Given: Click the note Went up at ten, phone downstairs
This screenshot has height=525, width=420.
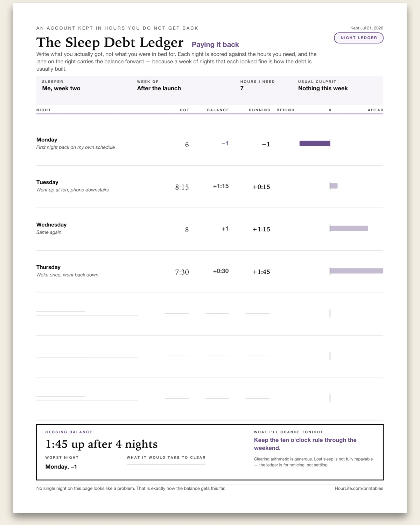Looking at the screenshot, I should (72, 190).
